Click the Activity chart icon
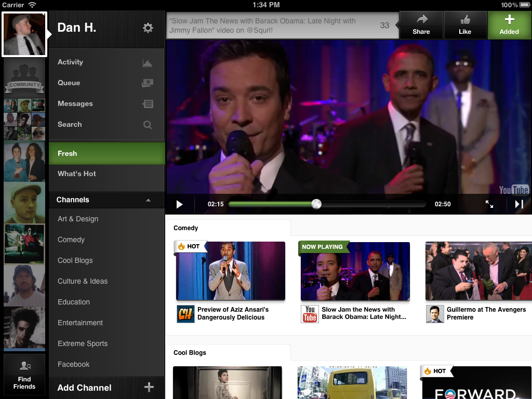 [x=148, y=62]
